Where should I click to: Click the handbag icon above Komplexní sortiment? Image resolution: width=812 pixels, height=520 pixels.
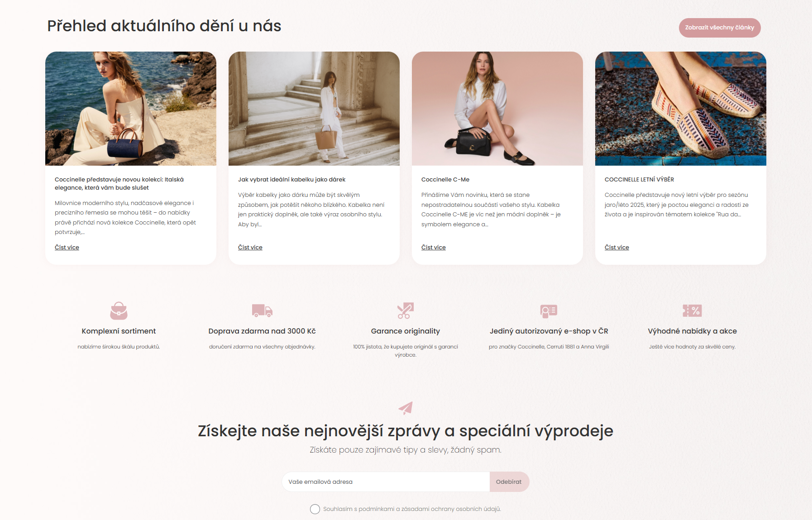click(119, 311)
